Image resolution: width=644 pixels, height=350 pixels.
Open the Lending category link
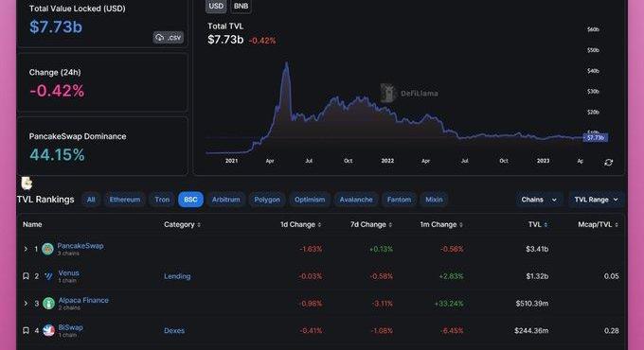click(177, 276)
